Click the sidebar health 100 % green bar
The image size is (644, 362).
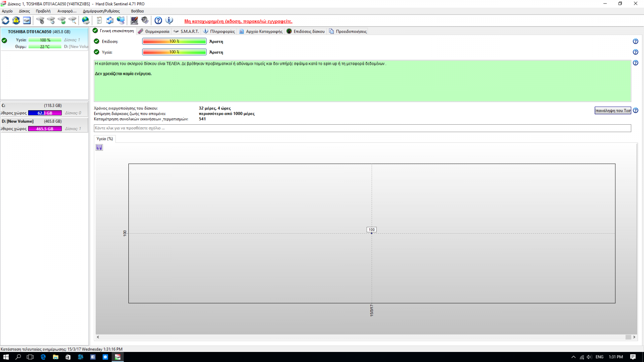click(45, 40)
